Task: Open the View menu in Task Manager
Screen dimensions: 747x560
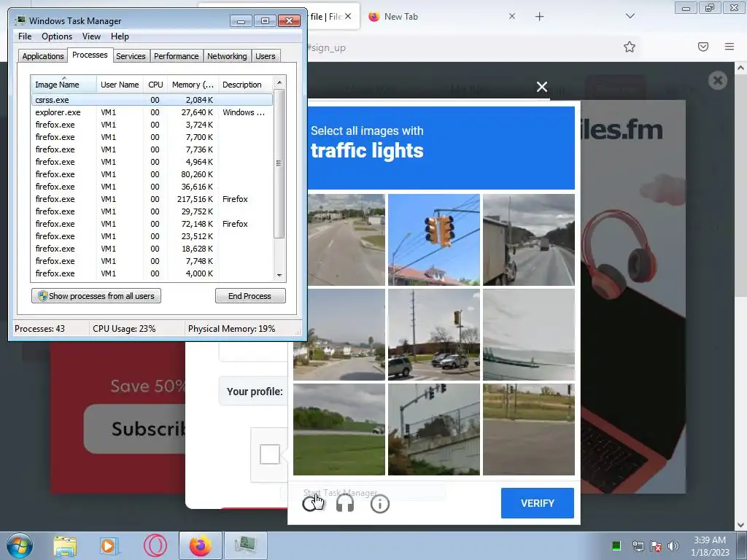Action: click(x=91, y=36)
